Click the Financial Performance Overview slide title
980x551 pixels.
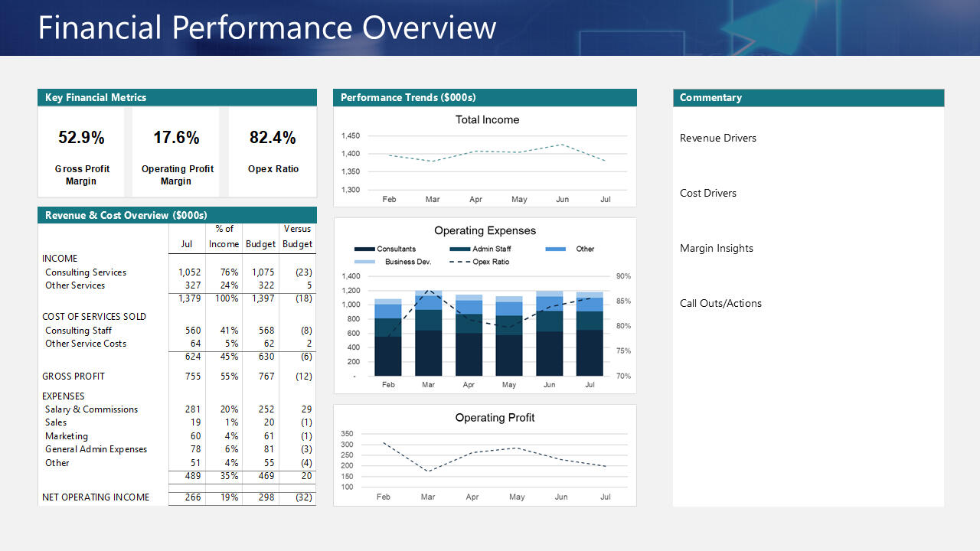click(x=267, y=28)
